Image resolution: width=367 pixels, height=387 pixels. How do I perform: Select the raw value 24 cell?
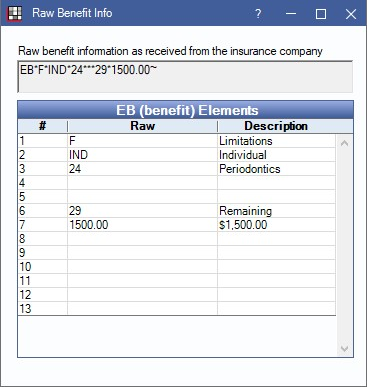pyautogui.click(x=142, y=169)
